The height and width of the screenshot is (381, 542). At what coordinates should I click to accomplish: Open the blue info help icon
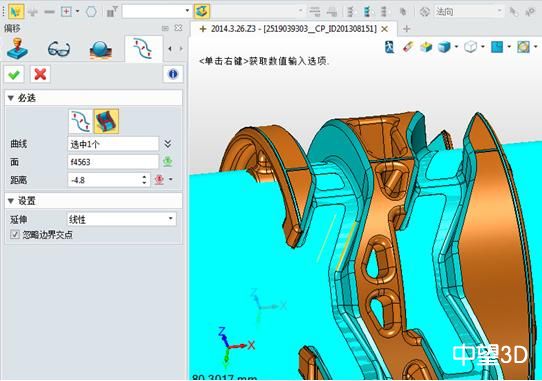coord(173,74)
